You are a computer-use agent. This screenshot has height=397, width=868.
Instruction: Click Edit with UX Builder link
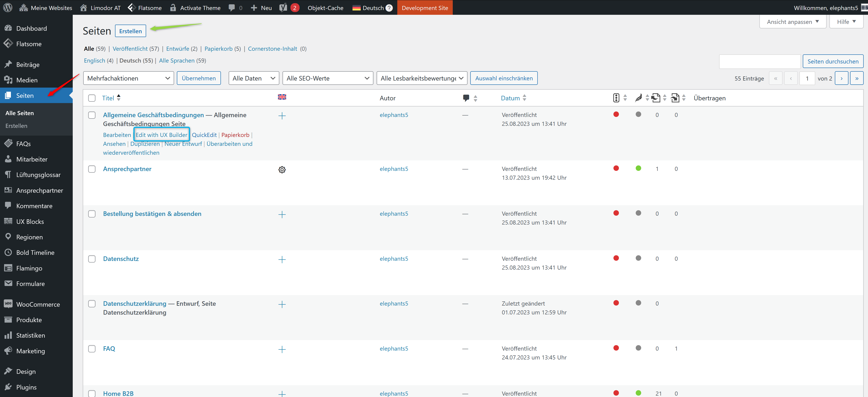(x=161, y=135)
